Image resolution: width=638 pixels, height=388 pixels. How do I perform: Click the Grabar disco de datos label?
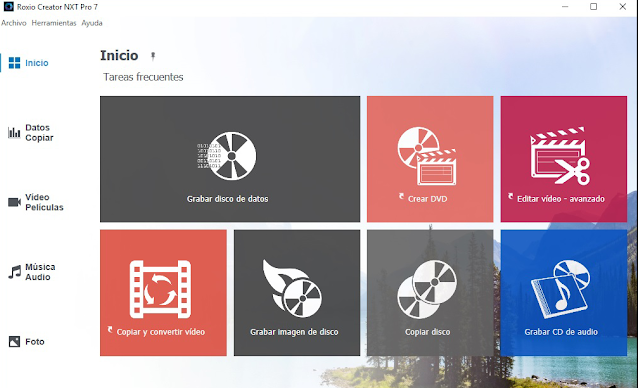tap(227, 199)
